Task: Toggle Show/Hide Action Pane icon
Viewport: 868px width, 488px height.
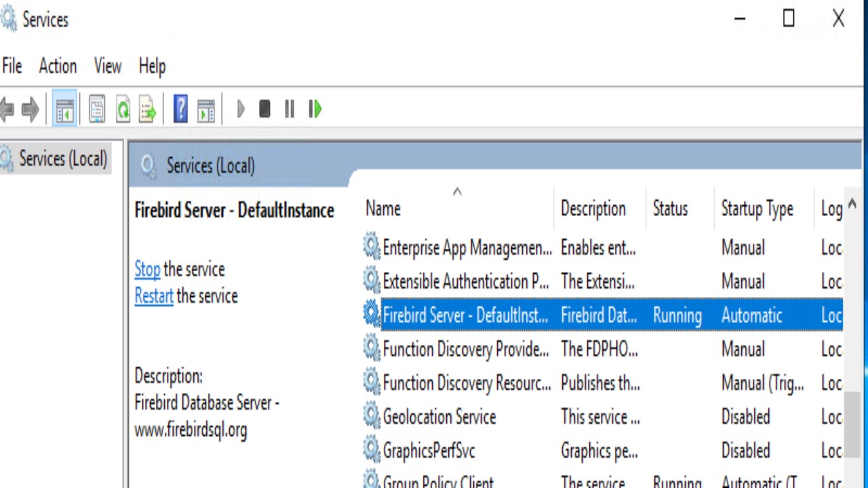Action: [205, 109]
